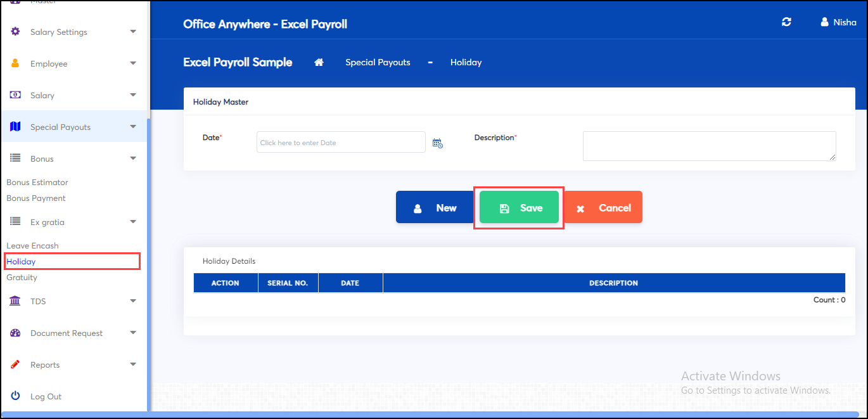Click the user icon beside Nisha
The image size is (868, 419).
coord(824,22)
